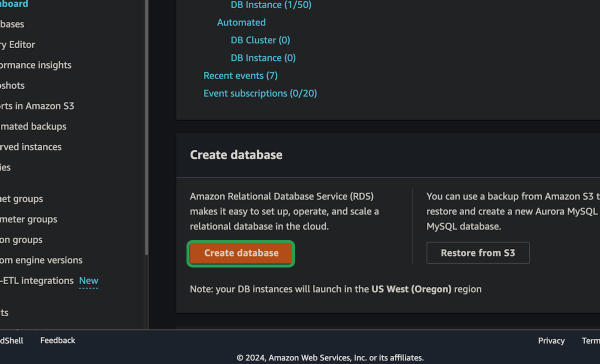Open DB Cluster (0) link
The width and height of the screenshot is (600, 364).
260,40
